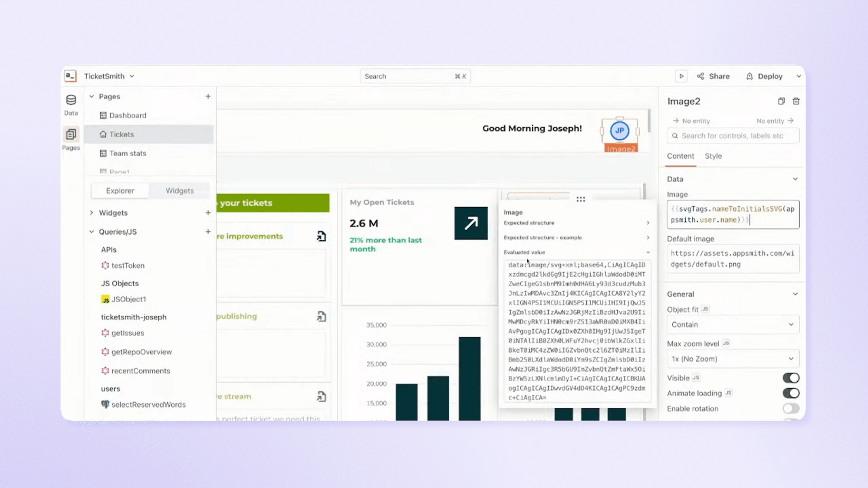Expand the Widgets tree section
868x488 pixels.
coord(92,213)
